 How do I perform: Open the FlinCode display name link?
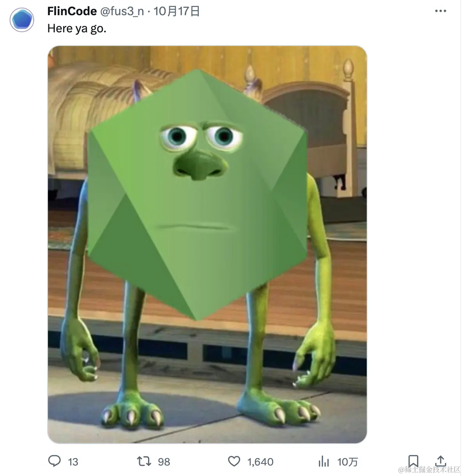pyautogui.click(x=72, y=11)
